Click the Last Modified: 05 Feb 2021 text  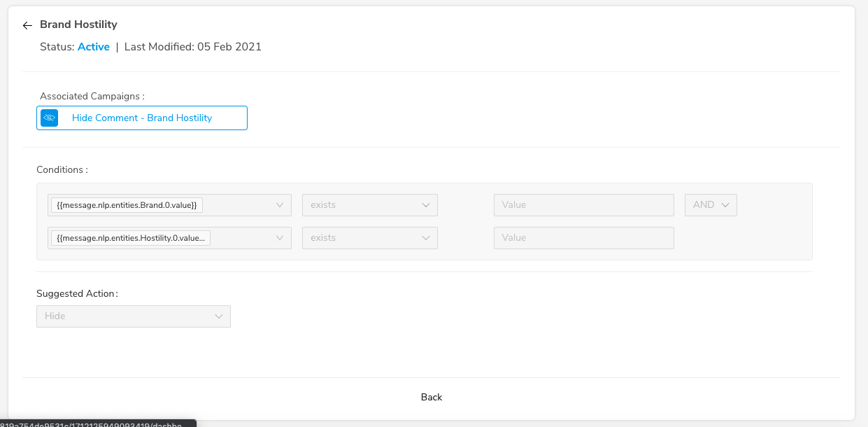(193, 47)
